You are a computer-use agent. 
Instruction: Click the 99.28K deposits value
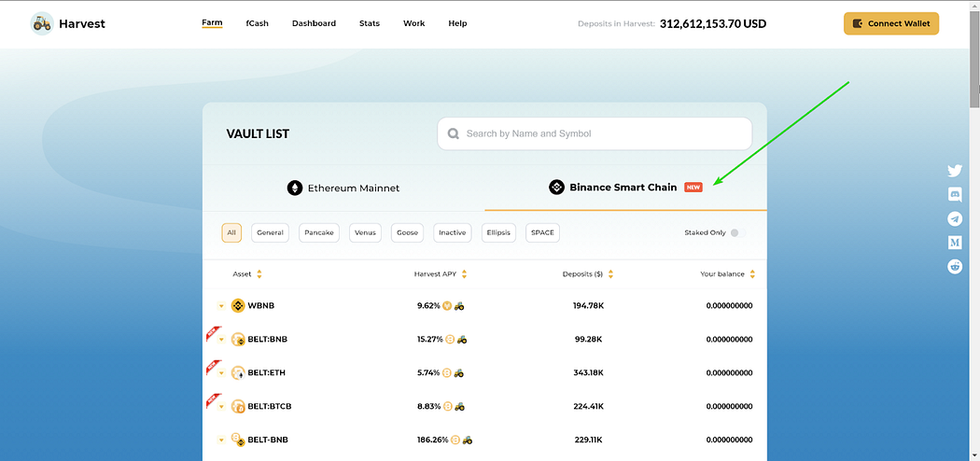tap(588, 339)
